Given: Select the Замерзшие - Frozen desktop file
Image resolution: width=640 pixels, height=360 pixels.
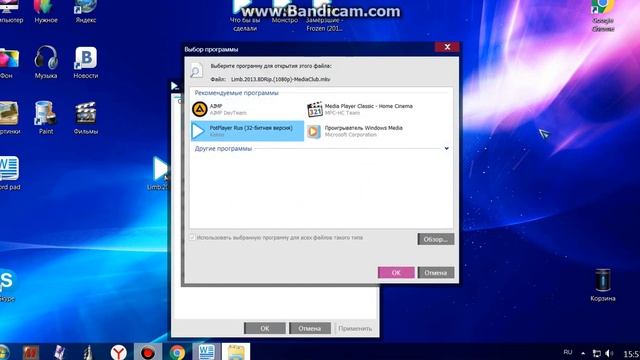Looking at the screenshot, I should pos(324,16).
